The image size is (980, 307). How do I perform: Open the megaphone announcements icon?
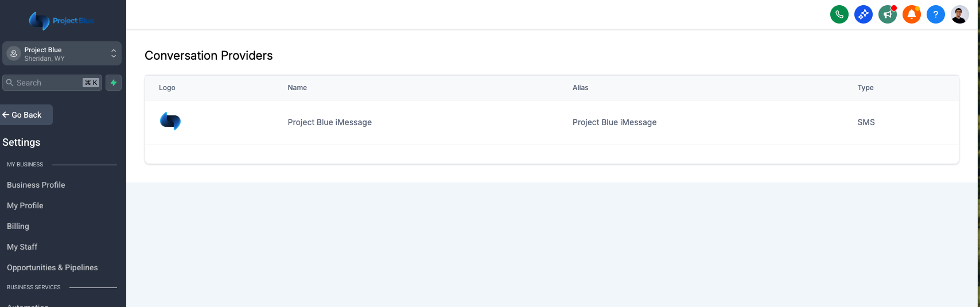coord(888,14)
